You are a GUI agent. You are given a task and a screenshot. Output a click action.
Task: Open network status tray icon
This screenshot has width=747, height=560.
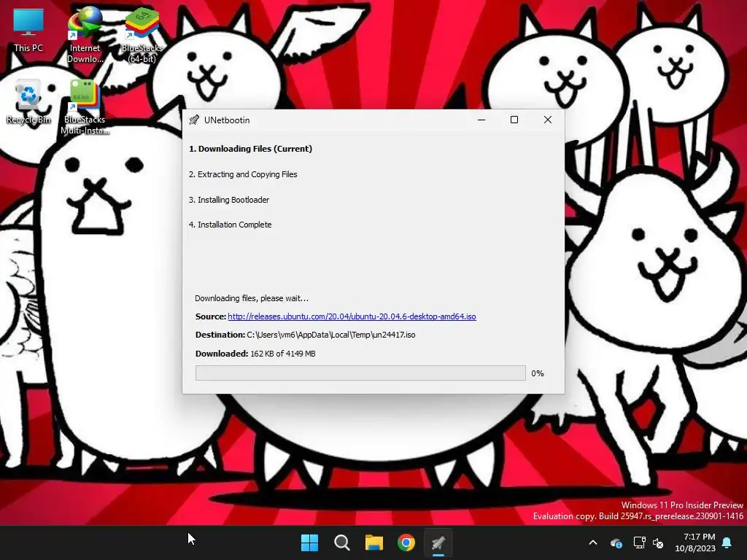(639, 542)
